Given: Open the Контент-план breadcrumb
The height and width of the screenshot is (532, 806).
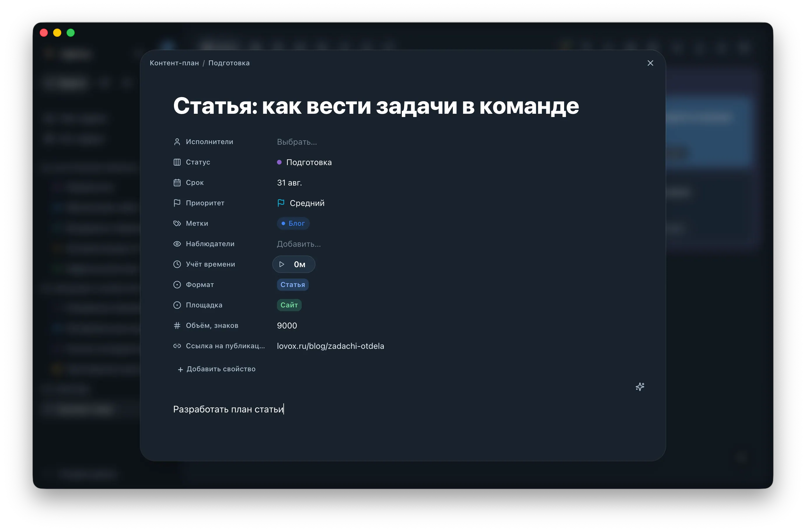Looking at the screenshot, I should [174, 63].
